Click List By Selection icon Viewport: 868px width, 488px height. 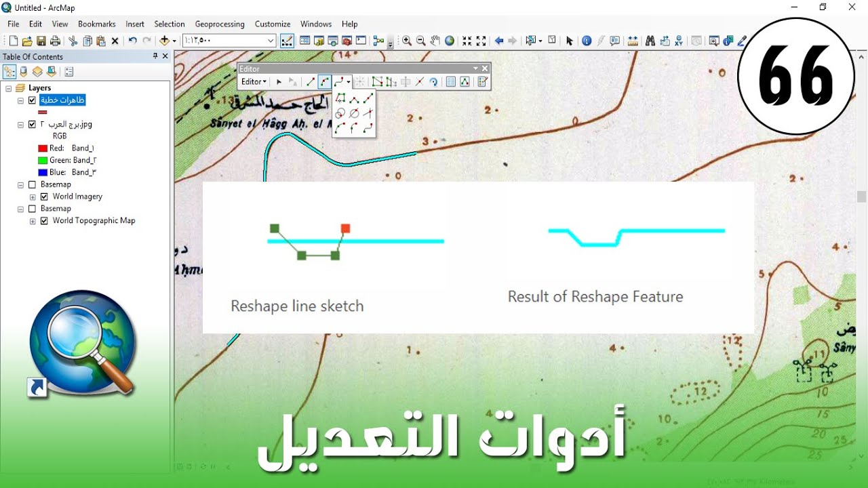click(52, 71)
